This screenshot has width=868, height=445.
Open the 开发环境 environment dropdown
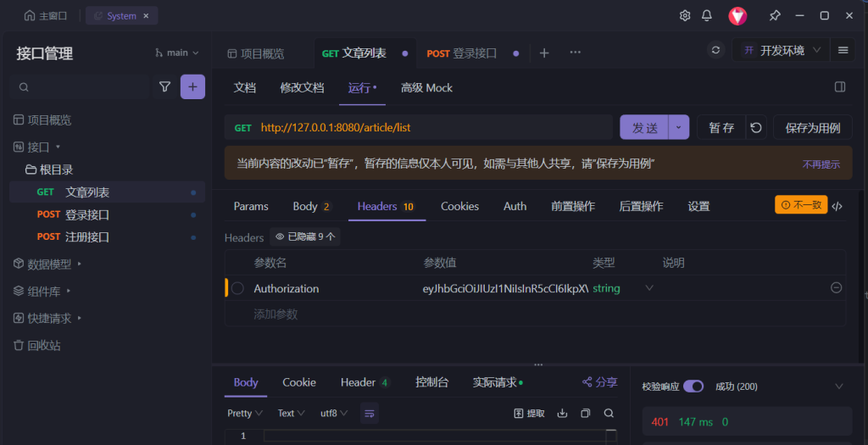(x=782, y=51)
